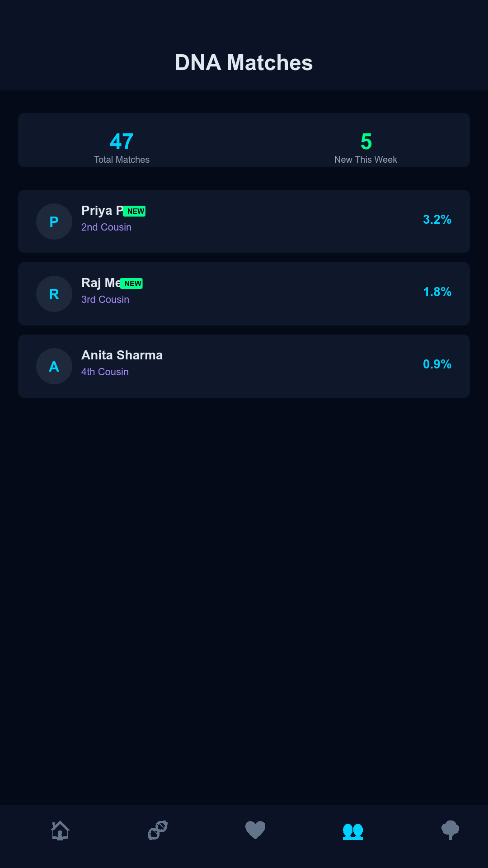Click the DNA Matches page title
Image resolution: width=488 pixels, height=868 pixels.
244,62
